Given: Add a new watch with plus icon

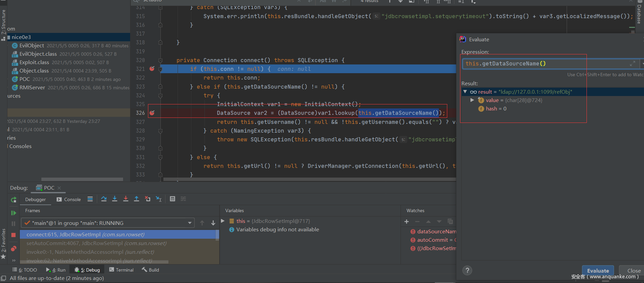Looking at the screenshot, I should [407, 222].
